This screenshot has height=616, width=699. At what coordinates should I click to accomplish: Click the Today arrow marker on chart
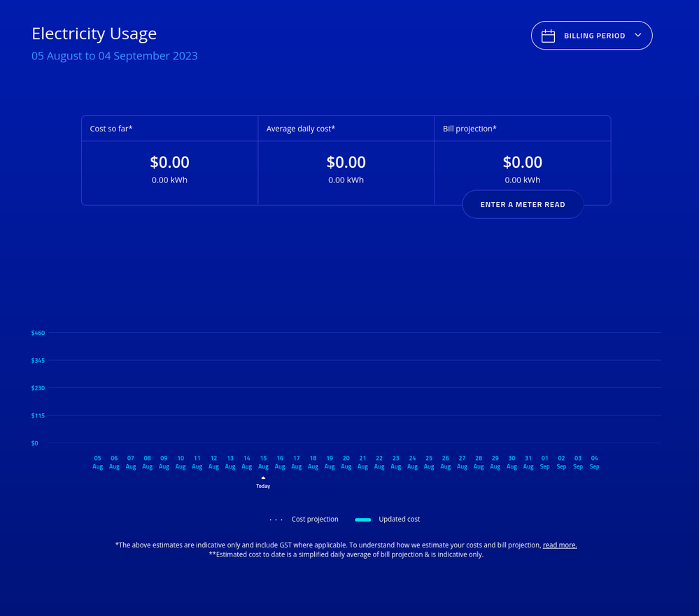click(x=263, y=478)
